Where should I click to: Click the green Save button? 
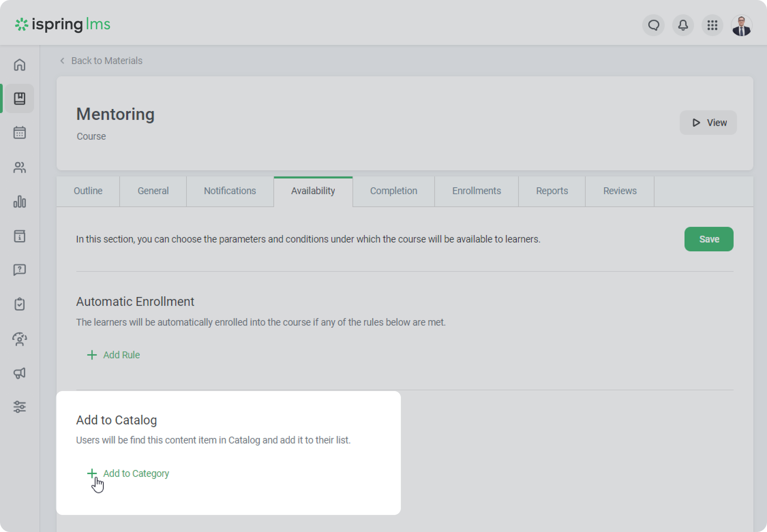(709, 239)
